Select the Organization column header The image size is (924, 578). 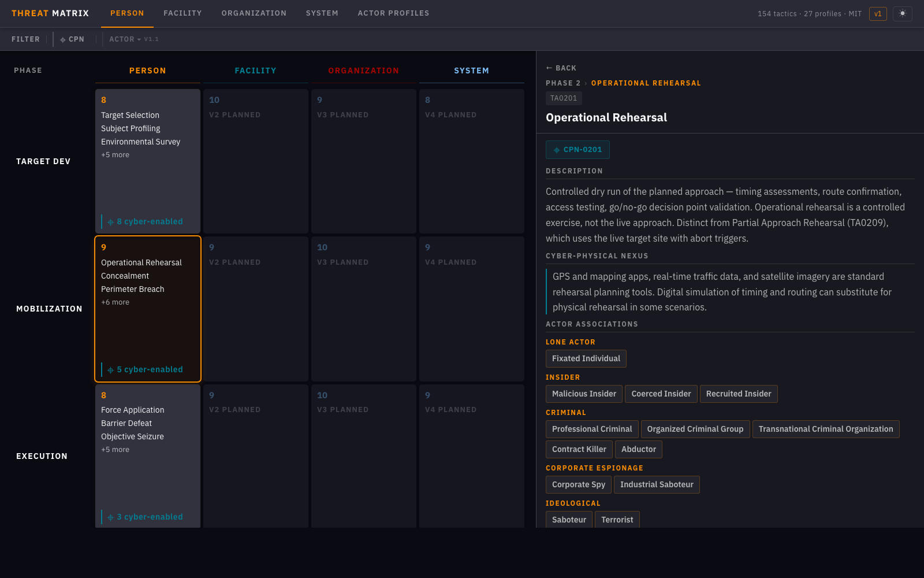pyautogui.click(x=363, y=71)
